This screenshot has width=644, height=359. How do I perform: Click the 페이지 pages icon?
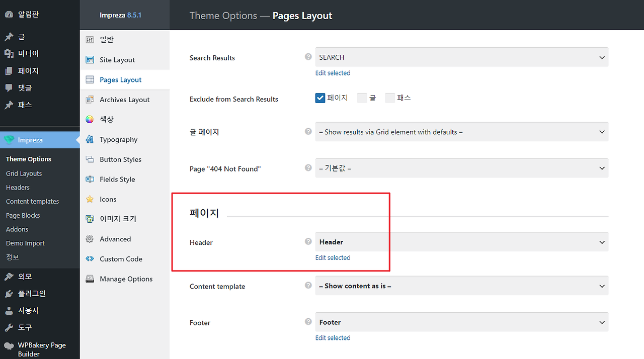click(x=9, y=71)
